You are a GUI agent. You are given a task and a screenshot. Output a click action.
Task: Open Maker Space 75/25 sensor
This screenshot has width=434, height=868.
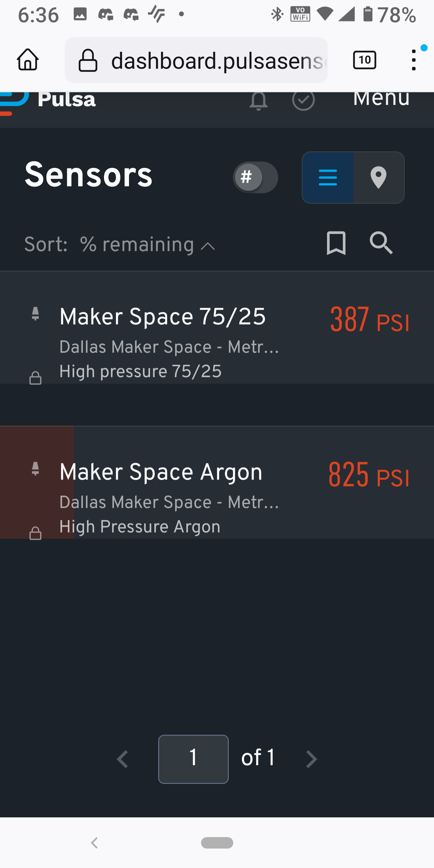point(162,317)
